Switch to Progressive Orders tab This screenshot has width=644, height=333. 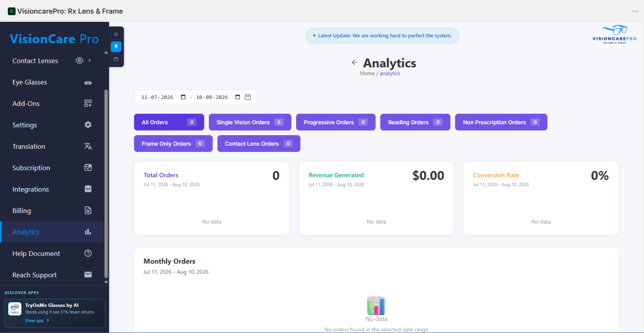coord(336,122)
